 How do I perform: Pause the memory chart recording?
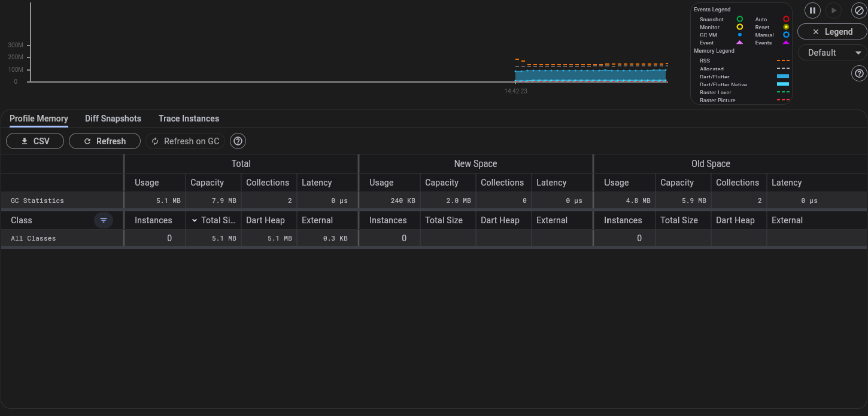[812, 10]
